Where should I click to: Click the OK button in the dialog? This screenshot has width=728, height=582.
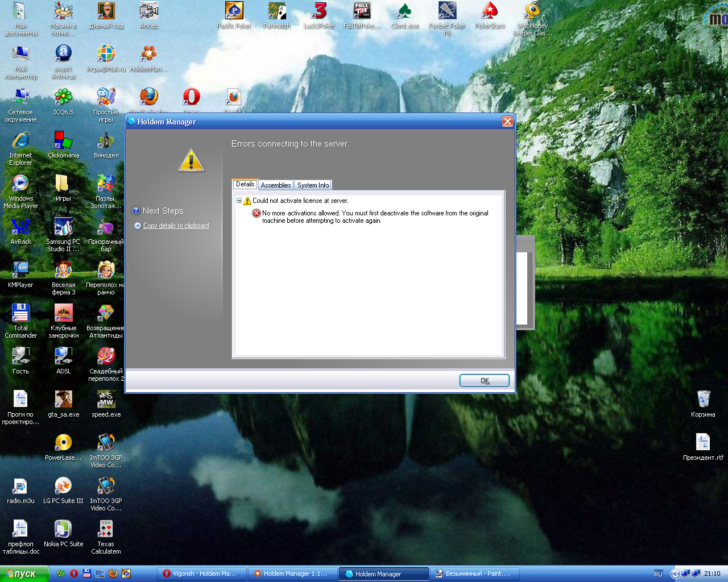coord(484,381)
